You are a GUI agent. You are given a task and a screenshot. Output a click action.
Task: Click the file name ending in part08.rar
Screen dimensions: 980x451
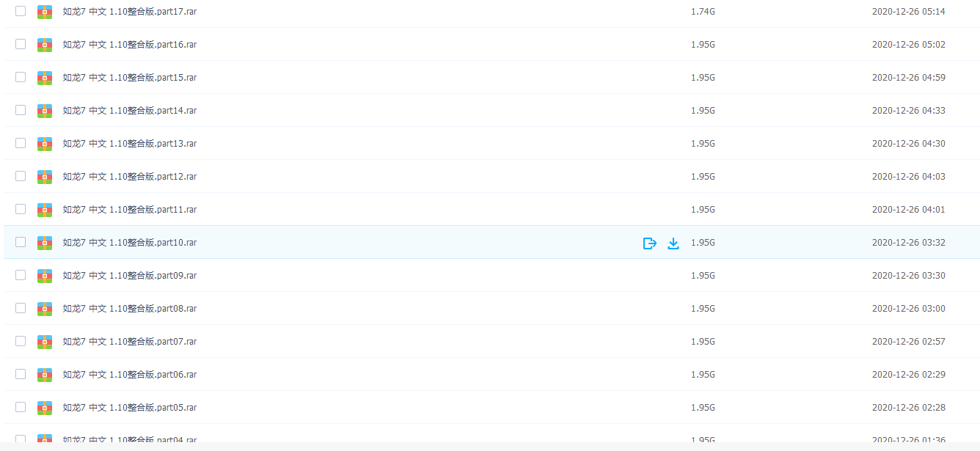pyautogui.click(x=130, y=309)
